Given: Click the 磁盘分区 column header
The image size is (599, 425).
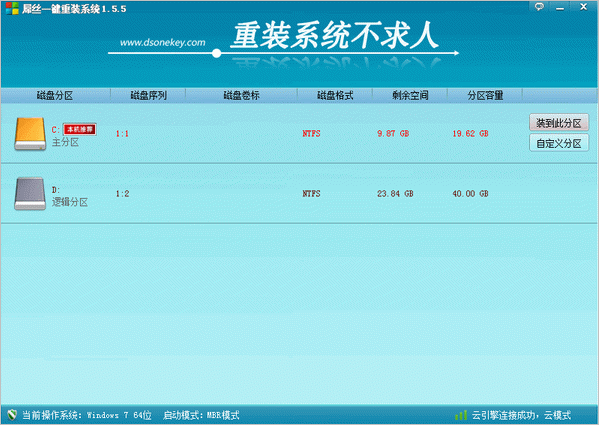Looking at the screenshot, I should [55, 95].
